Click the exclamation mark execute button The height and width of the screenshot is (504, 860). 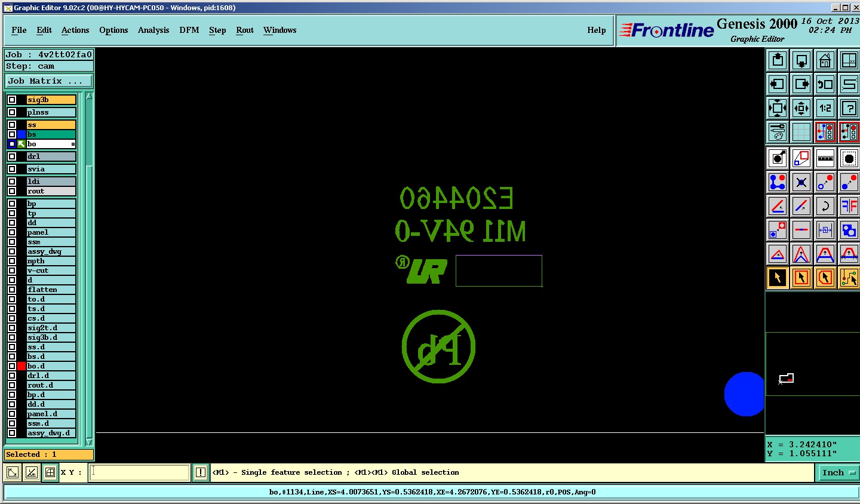pos(201,472)
